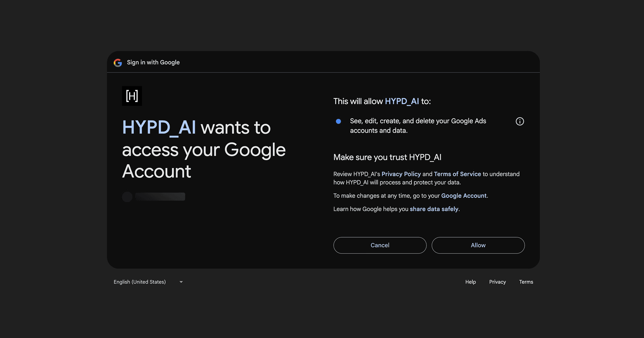Click 'Sign in with Google' header text
644x338 pixels.
click(x=153, y=62)
